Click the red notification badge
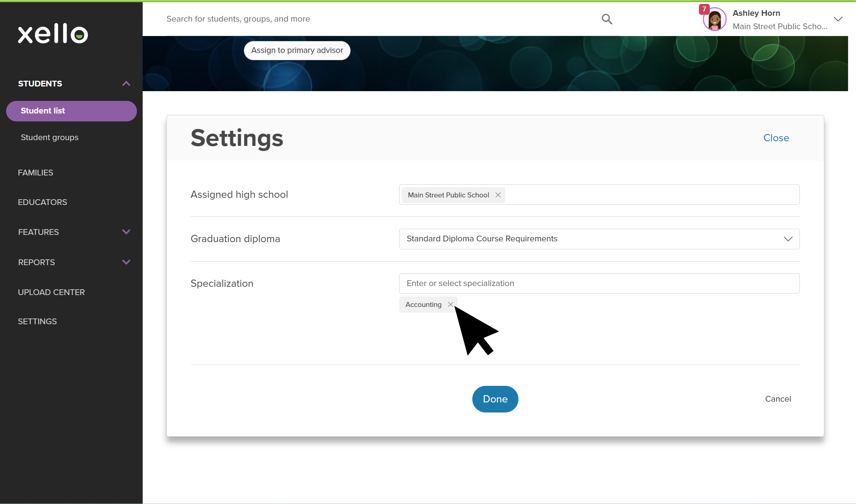856x504 pixels. point(704,9)
